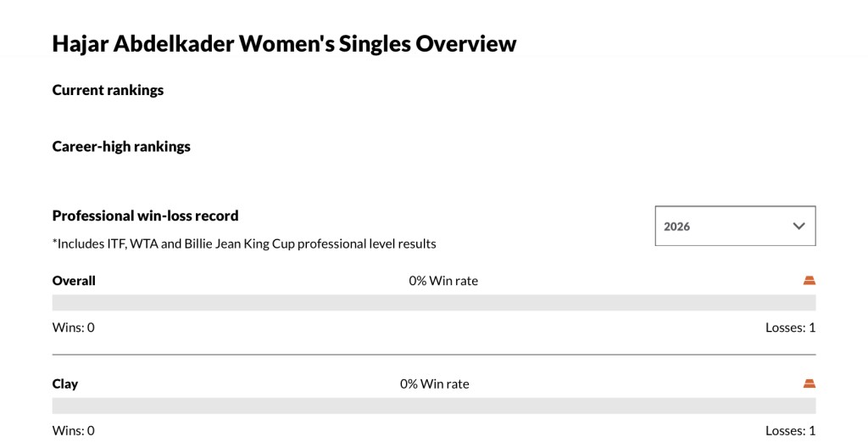The image size is (868, 448).
Task: Open the 2026 year dropdown
Action: click(x=734, y=227)
